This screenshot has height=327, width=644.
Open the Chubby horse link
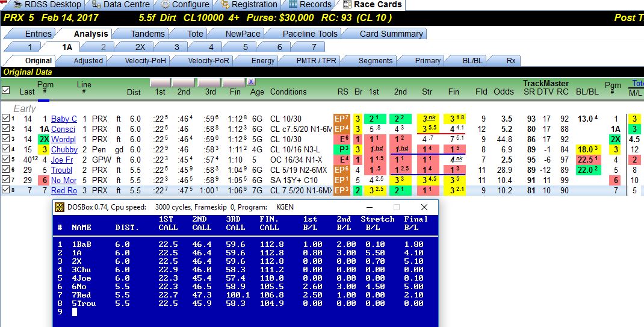(x=64, y=149)
